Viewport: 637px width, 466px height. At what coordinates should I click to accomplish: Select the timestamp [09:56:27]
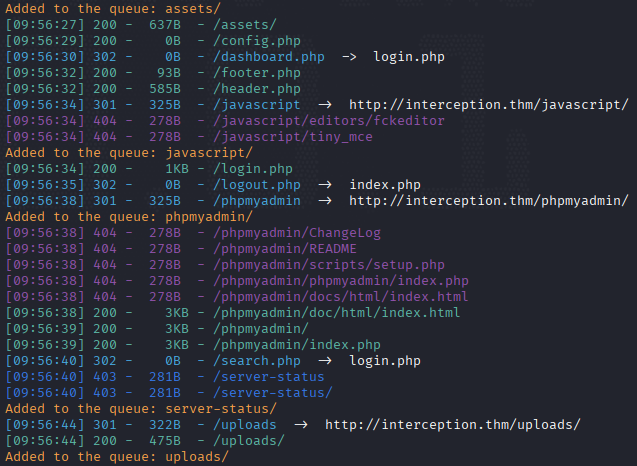tap(45, 25)
